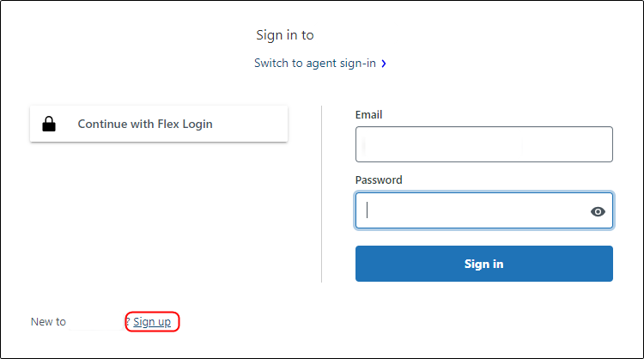This screenshot has width=644, height=359.
Task: Click the Password field label
Action: click(x=379, y=180)
